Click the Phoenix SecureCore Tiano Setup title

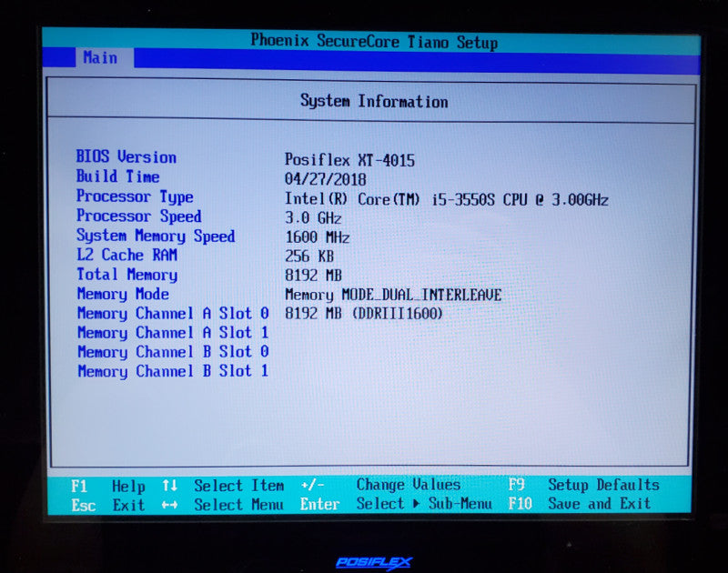374,41
